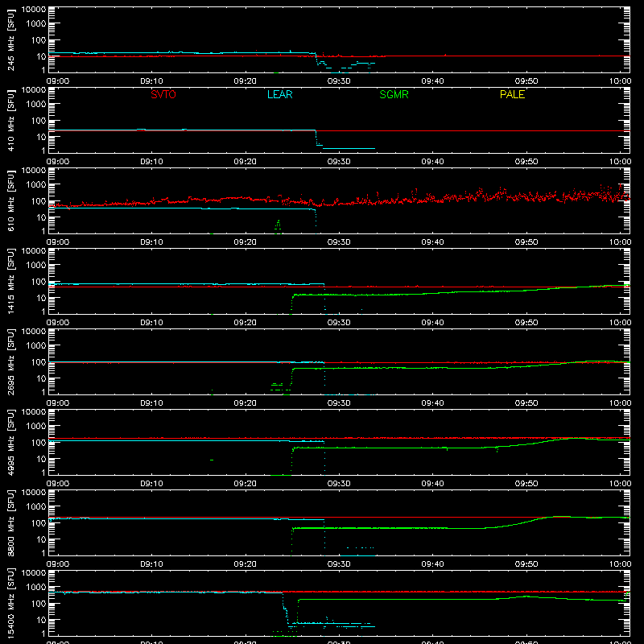644x644 pixels.
Task: Select 09:00 time label under 1415 MHz plot
Action: 58,323
